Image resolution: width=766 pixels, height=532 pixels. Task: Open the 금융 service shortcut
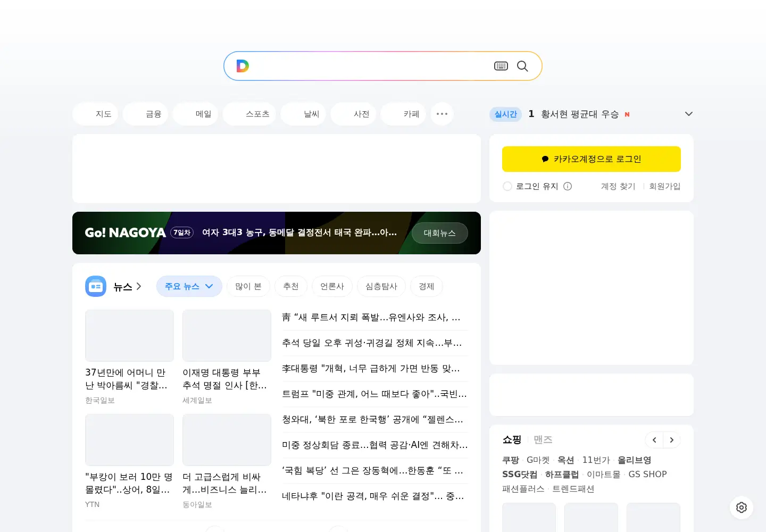coord(145,114)
